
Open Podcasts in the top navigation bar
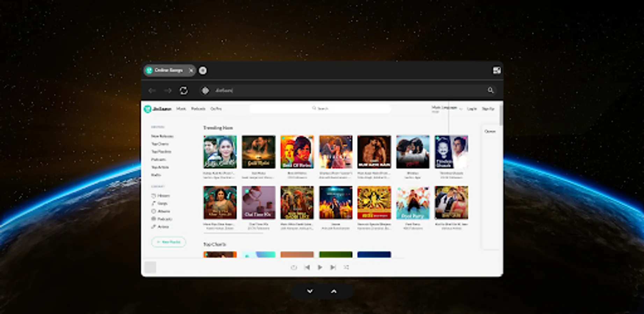tap(198, 109)
